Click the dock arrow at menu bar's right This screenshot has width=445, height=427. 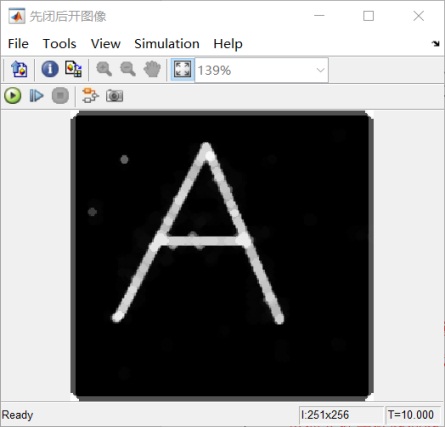[435, 43]
